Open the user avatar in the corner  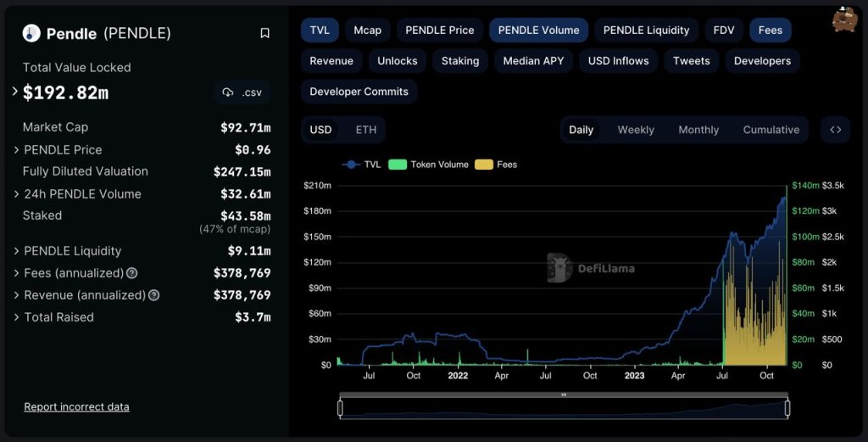click(844, 20)
